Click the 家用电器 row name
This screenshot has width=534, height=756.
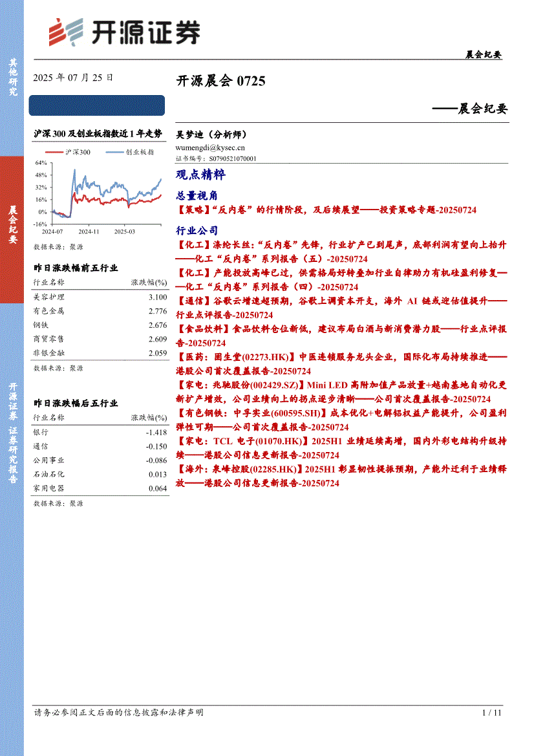[48, 488]
